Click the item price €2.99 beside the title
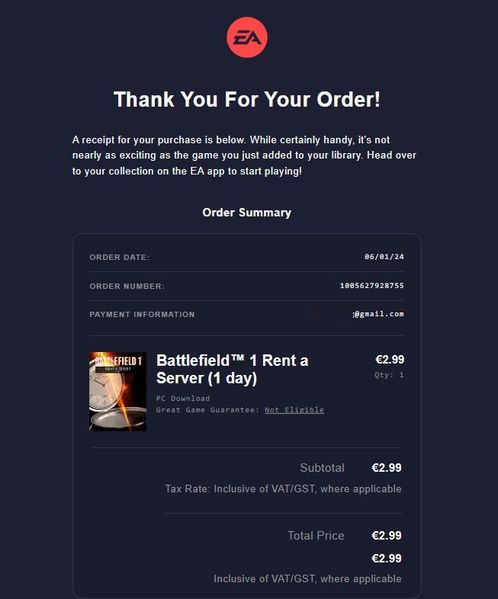The width and height of the screenshot is (498, 599). click(x=390, y=359)
